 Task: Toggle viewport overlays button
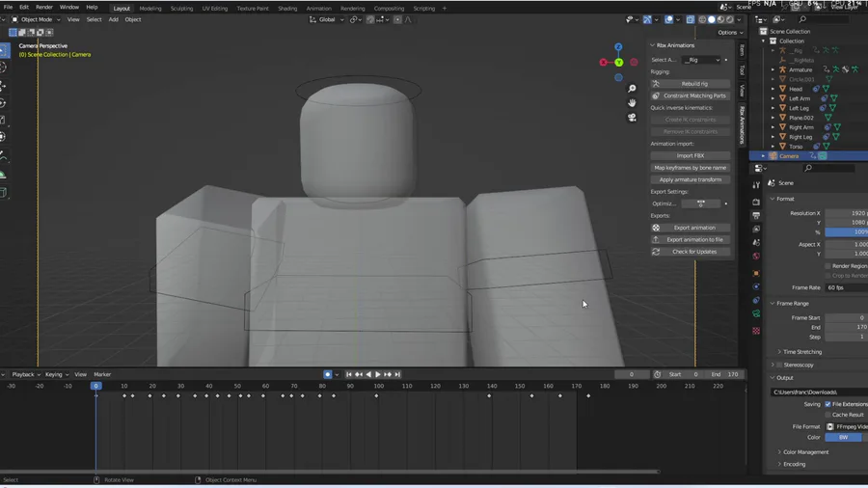point(668,19)
